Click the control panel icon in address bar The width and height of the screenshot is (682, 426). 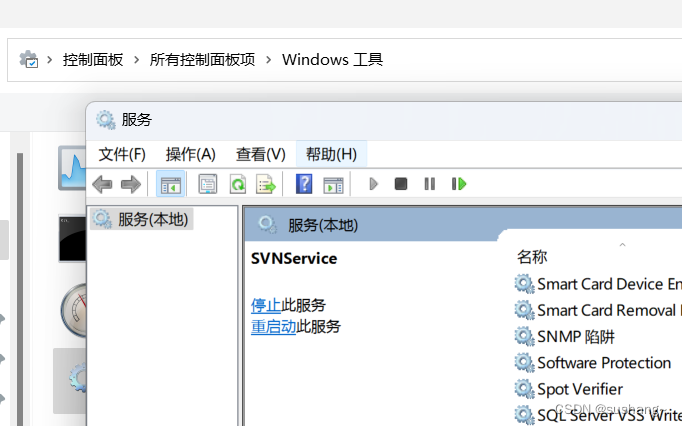click(29, 59)
